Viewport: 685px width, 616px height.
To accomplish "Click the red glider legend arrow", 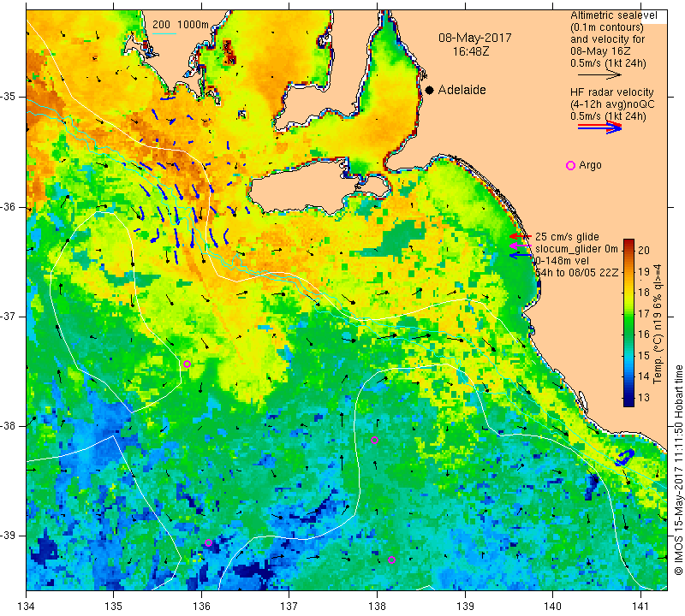I will click(x=520, y=236).
